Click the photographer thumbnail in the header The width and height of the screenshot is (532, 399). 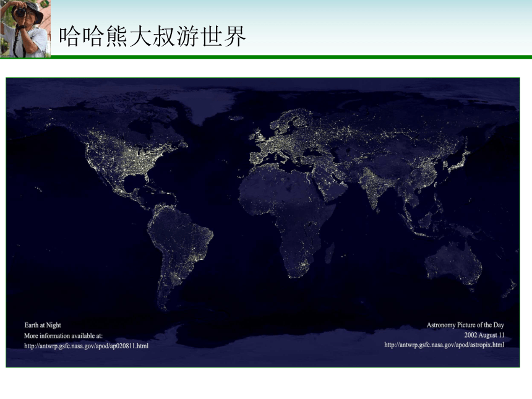25,28
